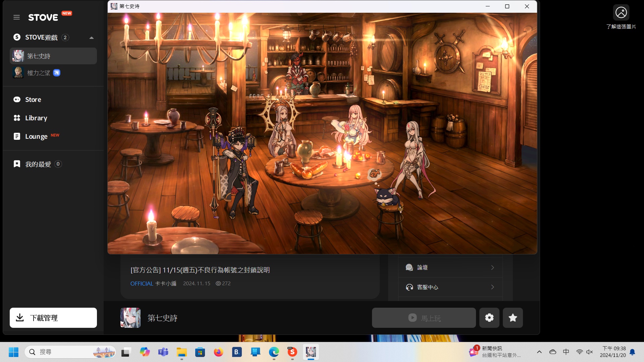Open the Lounge section
The image size is (644, 362).
(x=36, y=136)
